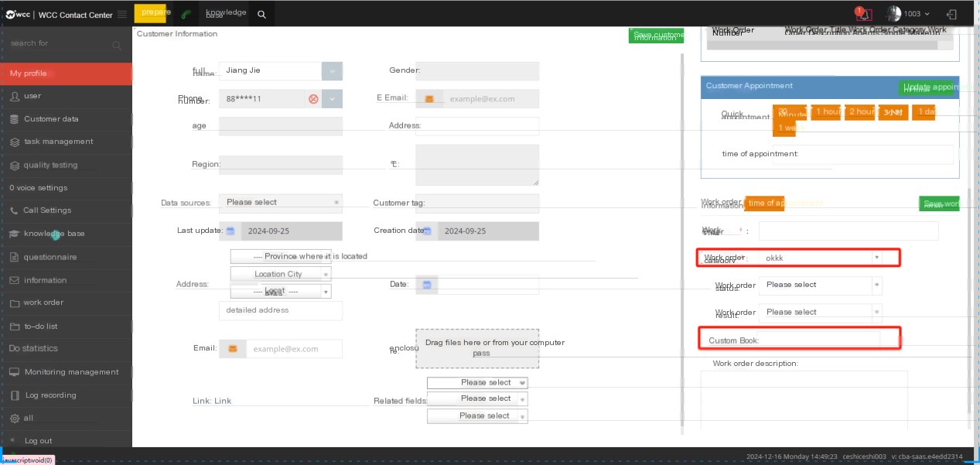980x465 pixels.
Task: Click the time of appointment input field
Action: pyautogui.click(x=862, y=154)
